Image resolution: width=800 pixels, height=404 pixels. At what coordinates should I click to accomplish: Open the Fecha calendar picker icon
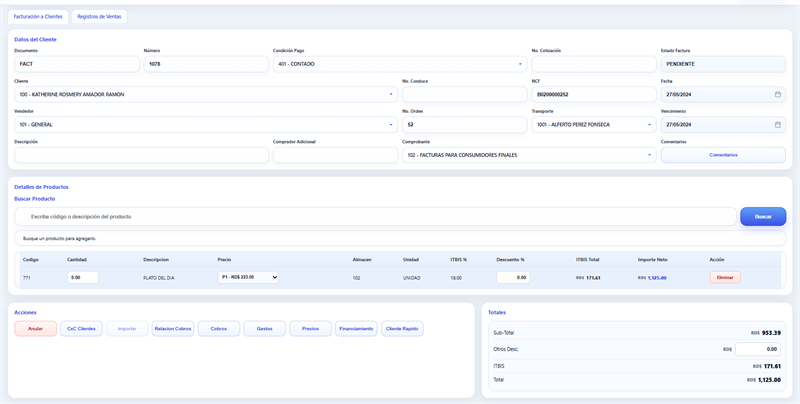(x=777, y=94)
